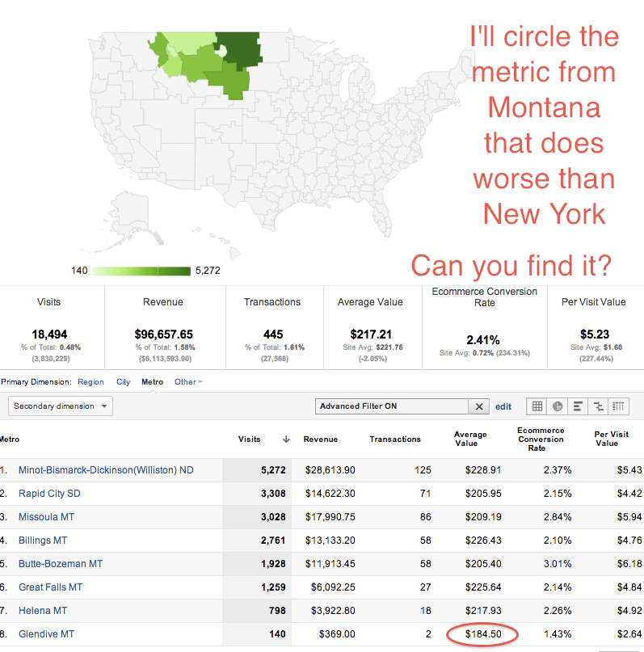Image resolution: width=644 pixels, height=652 pixels.
Task: Click the 5,272 visits cell
Action: [273, 470]
